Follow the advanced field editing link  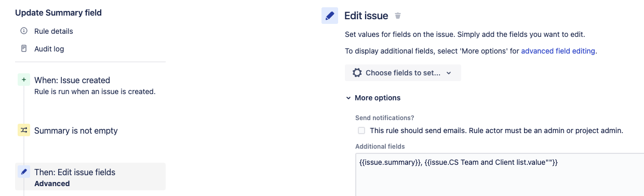(x=558, y=51)
